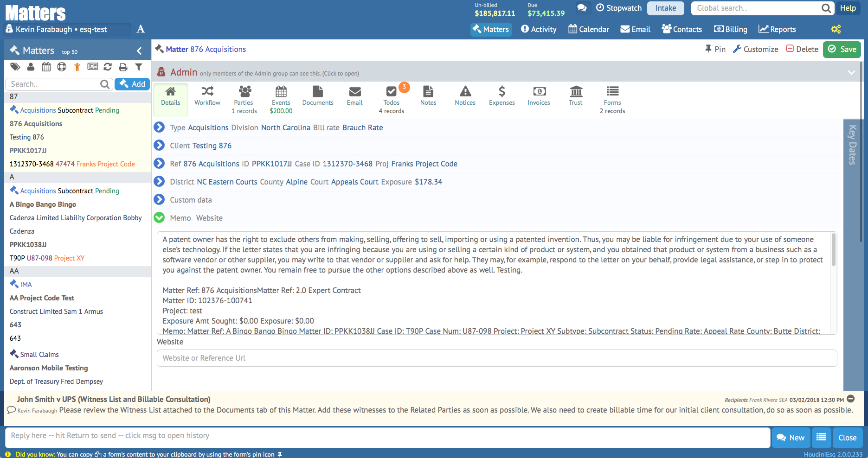Go to Activity in top navigation
Image resolution: width=868 pixels, height=458 pixels.
[x=539, y=29]
